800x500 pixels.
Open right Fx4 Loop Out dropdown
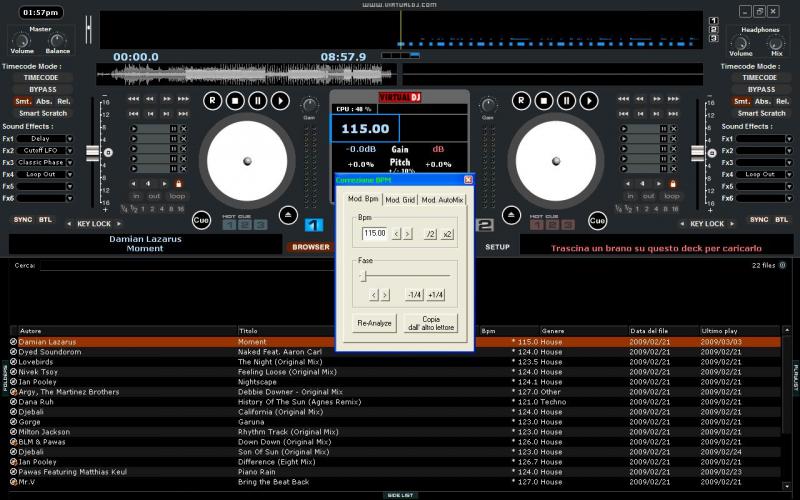click(789, 174)
